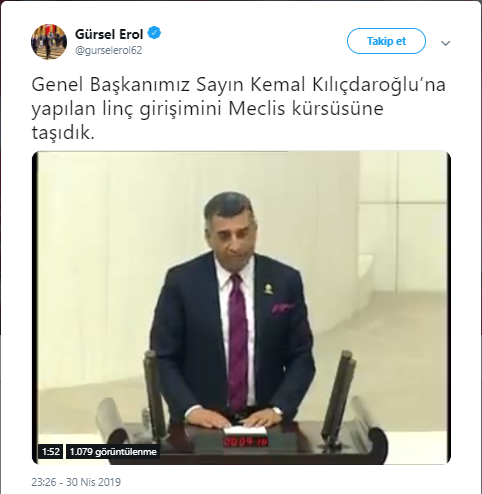This screenshot has width=482, height=494.
Task: Visit the @gurselerol62 handle link
Action: pos(109,50)
